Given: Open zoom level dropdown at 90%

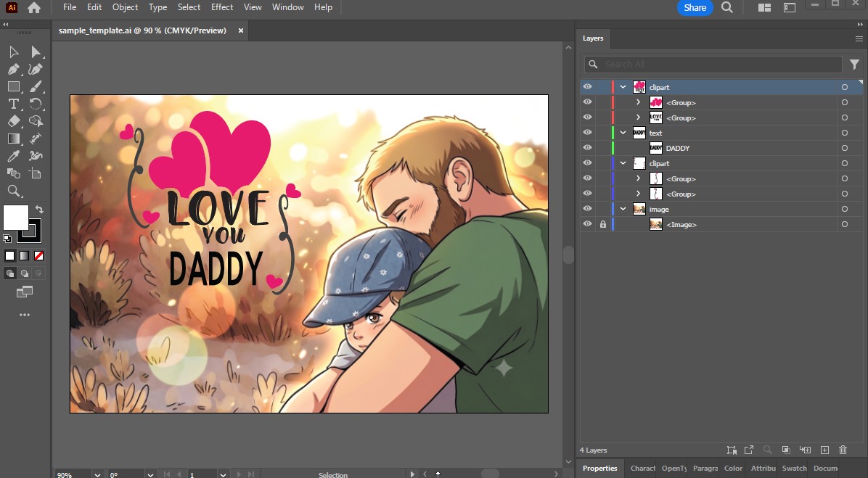Looking at the screenshot, I should click(x=97, y=474).
